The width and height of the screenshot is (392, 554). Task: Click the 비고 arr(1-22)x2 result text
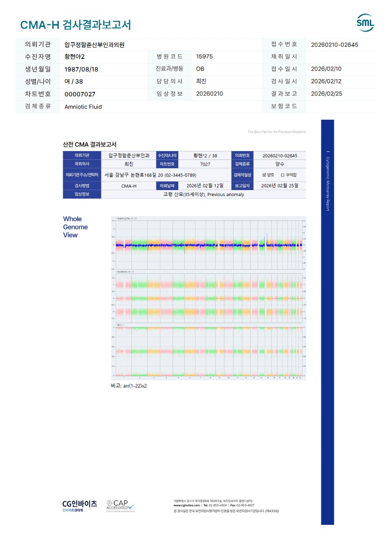129,386
